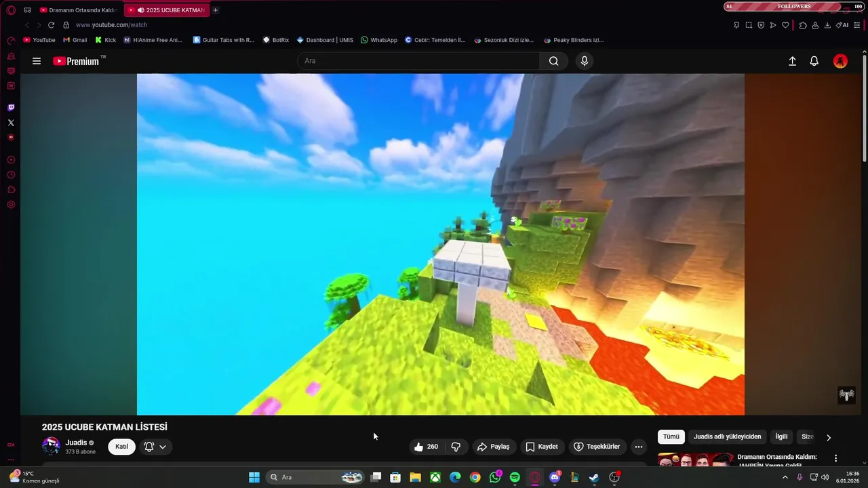
Task: Open the history clock icon in the sidebar
Action: [11, 175]
